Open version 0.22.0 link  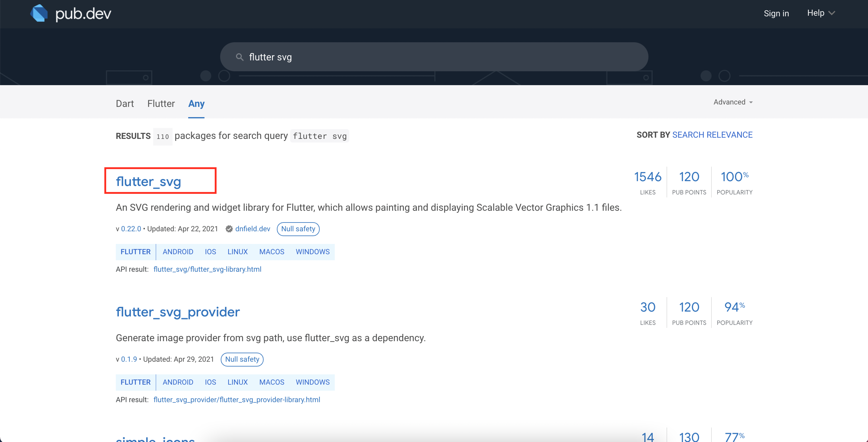[131, 229]
